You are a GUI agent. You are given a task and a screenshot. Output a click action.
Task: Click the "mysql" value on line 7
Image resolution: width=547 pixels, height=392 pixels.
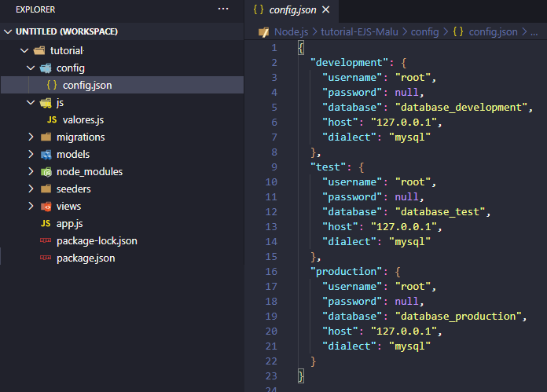coord(410,137)
